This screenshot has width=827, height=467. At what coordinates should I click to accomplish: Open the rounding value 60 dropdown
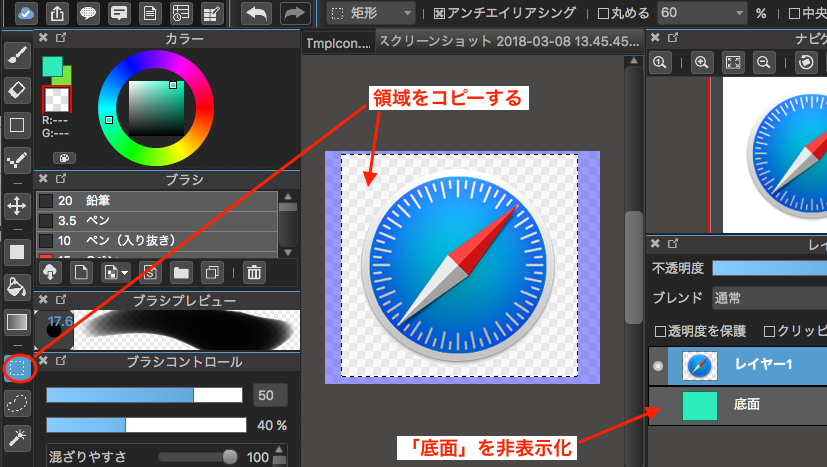coord(703,13)
